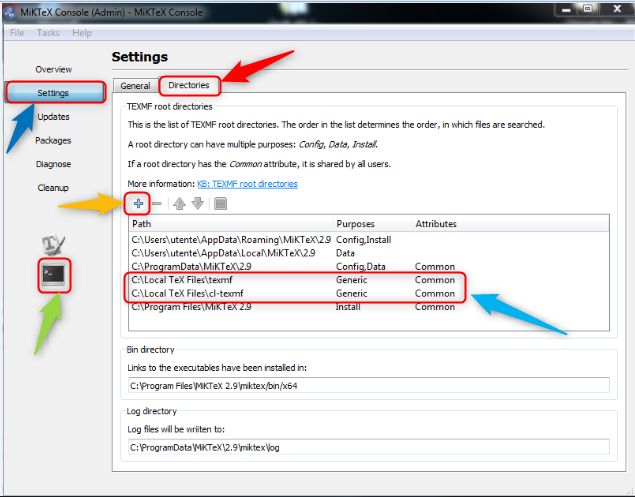This screenshot has width=635, height=497.
Task: Go to the Updates page
Action: point(53,117)
